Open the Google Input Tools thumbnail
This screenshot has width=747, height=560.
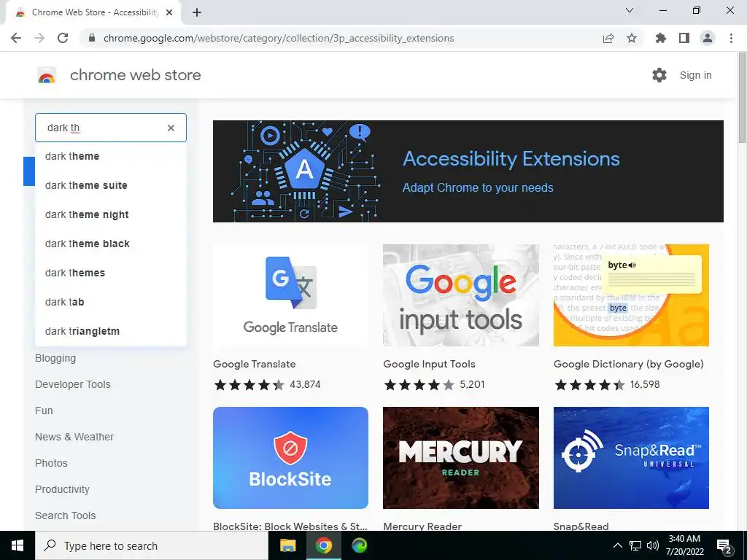pos(461,295)
